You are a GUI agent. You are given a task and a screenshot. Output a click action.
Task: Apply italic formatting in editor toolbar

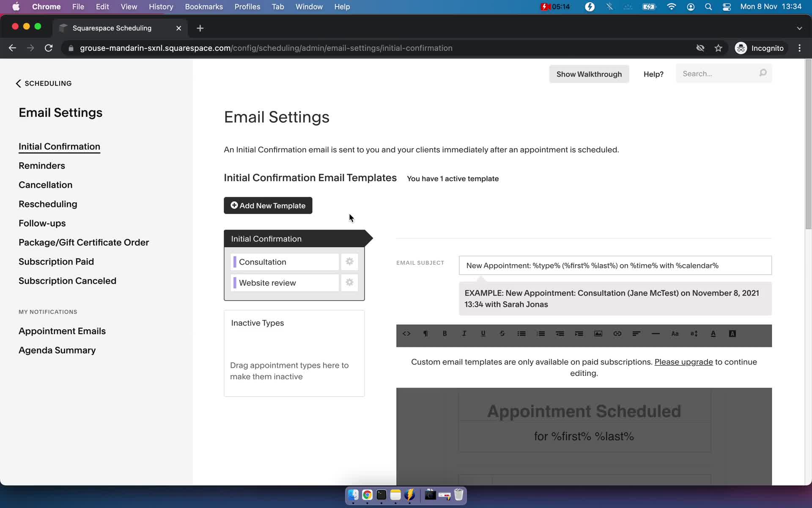[464, 334]
